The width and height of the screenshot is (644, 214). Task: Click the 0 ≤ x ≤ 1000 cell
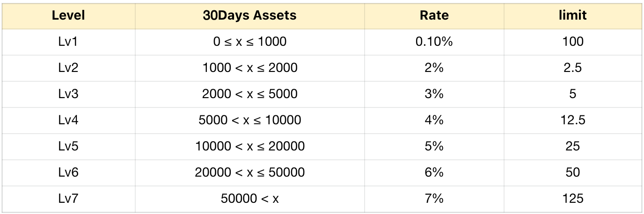click(249, 42)
